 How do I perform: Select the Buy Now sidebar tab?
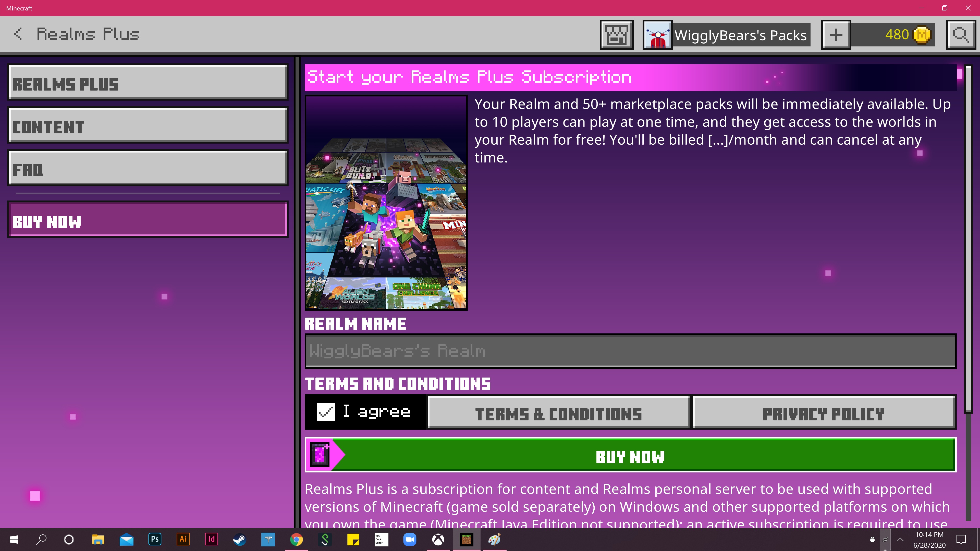pos(148,220)
